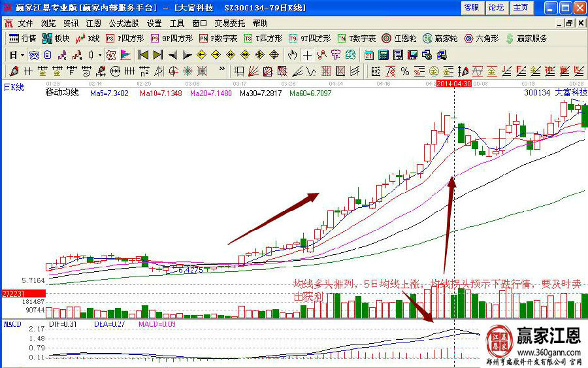The image size is (588, 368).
Task: Click the calendar icon showing 21
Action: coord(368,55)
